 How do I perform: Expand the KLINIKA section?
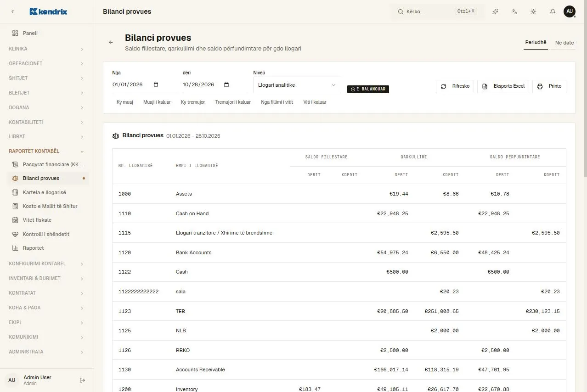(47, 49)
